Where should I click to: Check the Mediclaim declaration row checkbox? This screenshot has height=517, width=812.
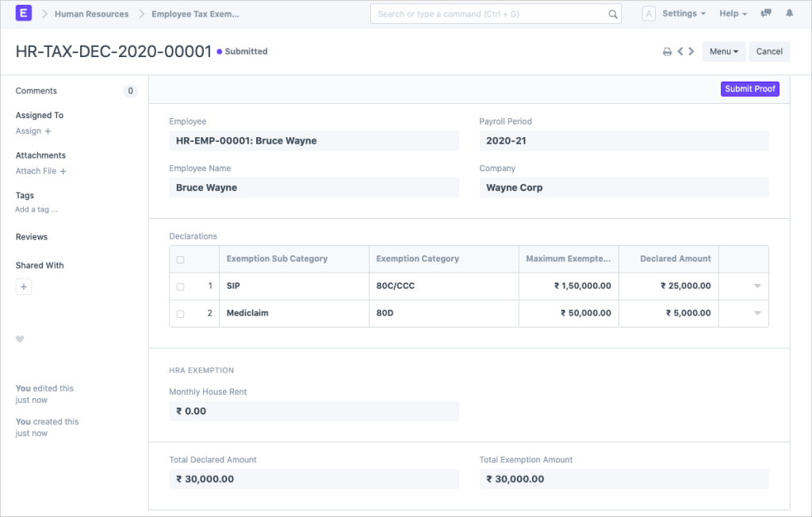(181, 312)
